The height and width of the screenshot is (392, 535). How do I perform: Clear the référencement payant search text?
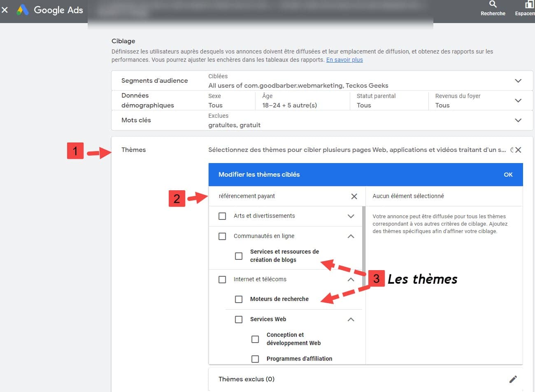(x=354, y=196)
